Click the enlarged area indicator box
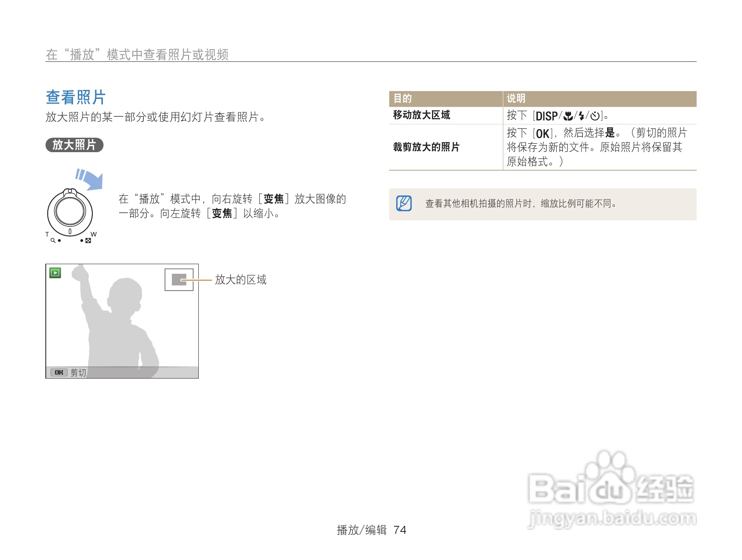Image resolution: width=742 pixels, height=560 pixels. pyautogui.click(x=179, y=280)
